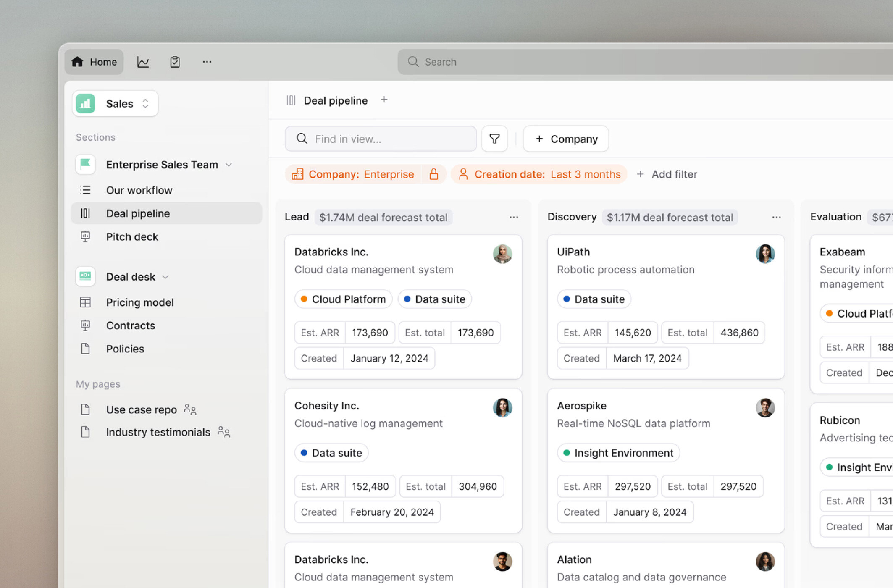Screen dimensions: 893x588
Task: Open the Alation card title
Action: (574, 559)
